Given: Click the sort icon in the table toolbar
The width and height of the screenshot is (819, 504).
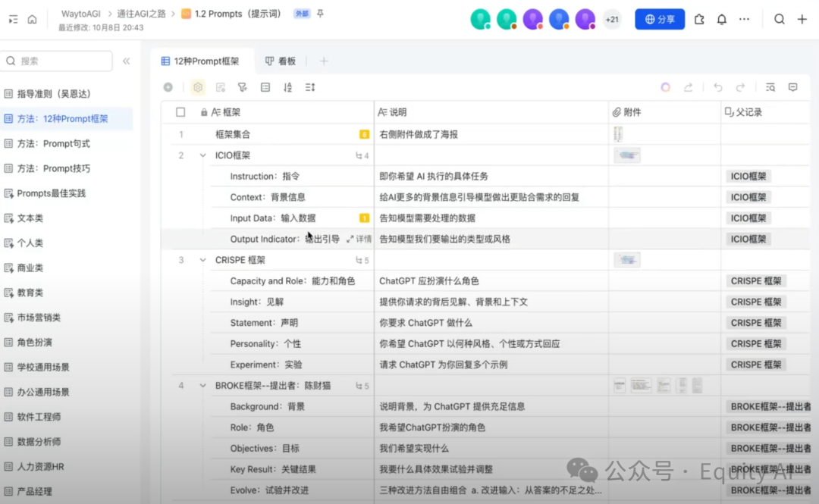Looking at the screenshot, I should coord(287,87).
